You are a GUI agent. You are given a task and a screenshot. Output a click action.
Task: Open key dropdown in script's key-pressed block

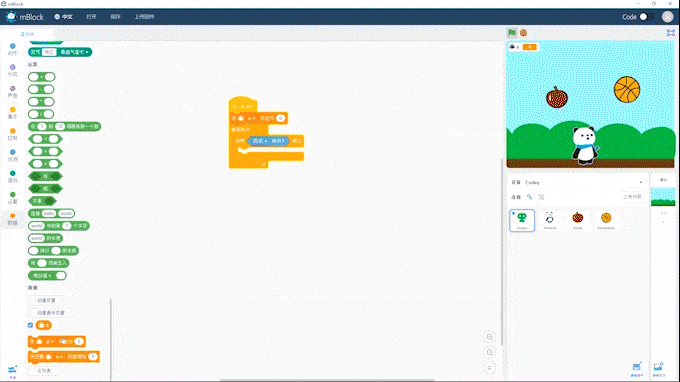(x=260, y=141)
